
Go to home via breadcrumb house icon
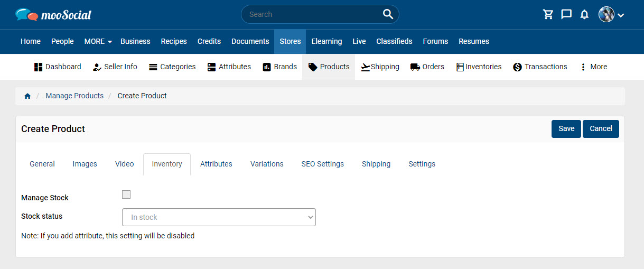pos(27,96)
